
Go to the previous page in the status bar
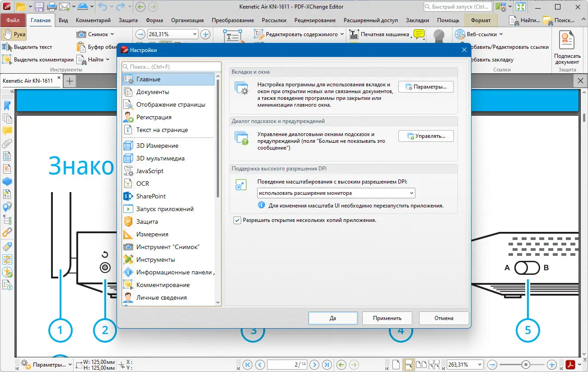pos(260,364)
